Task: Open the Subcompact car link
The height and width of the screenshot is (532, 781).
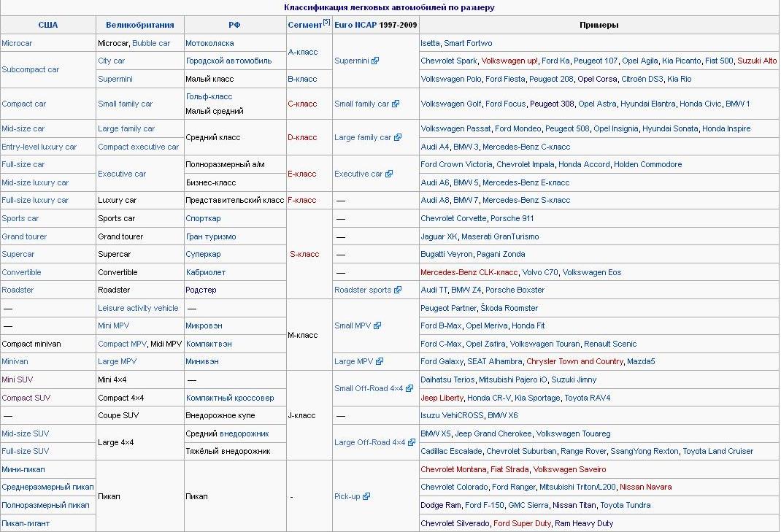Action: click(x=31, y=70)
